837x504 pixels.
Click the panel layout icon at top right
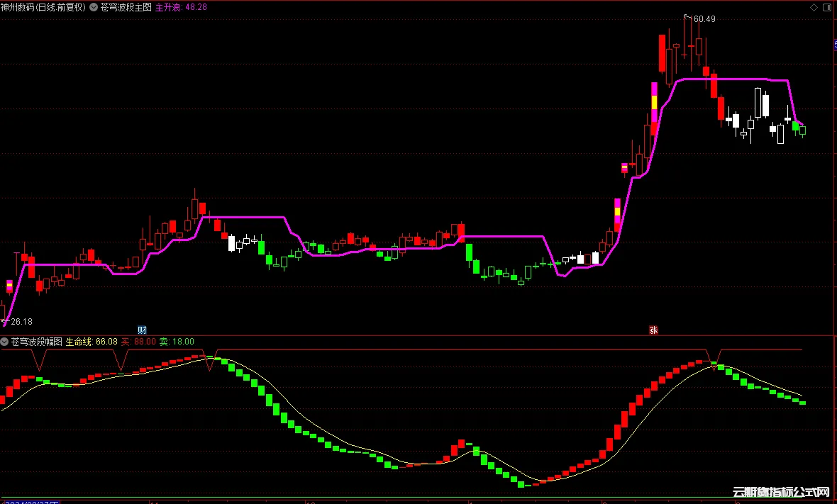click(826, 6)
